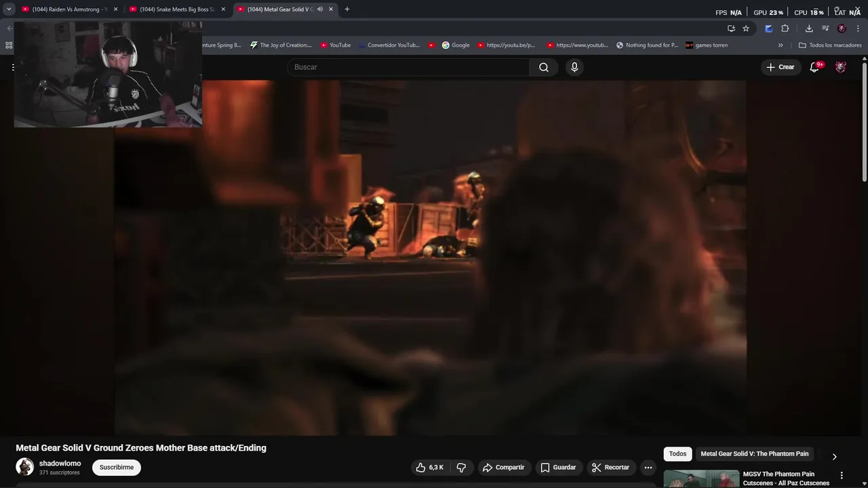
Task: Click the Compartir button
Action: (x=503, y=467)
